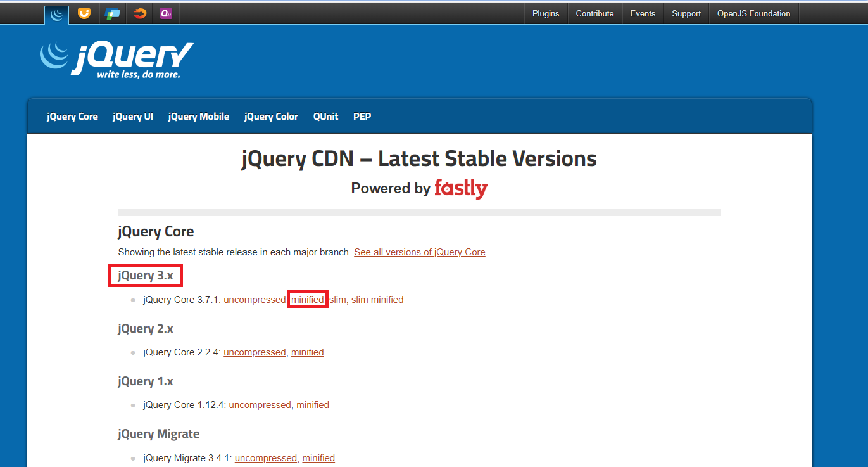The width and height of the screenshot is (868, 467).
Task: Open the Sizzle project icon
Action: [x=140, y=13]
